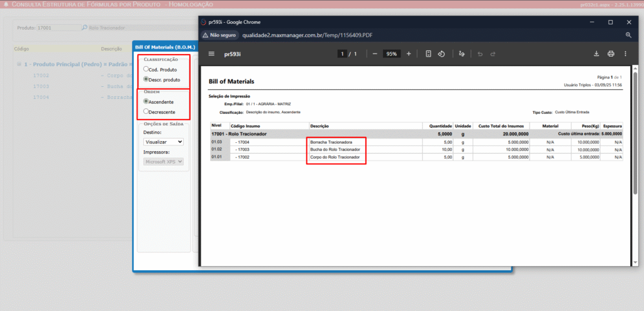Print the Bill of Materials PDF
Screen dimensions: 644x311
pos(611,54)
